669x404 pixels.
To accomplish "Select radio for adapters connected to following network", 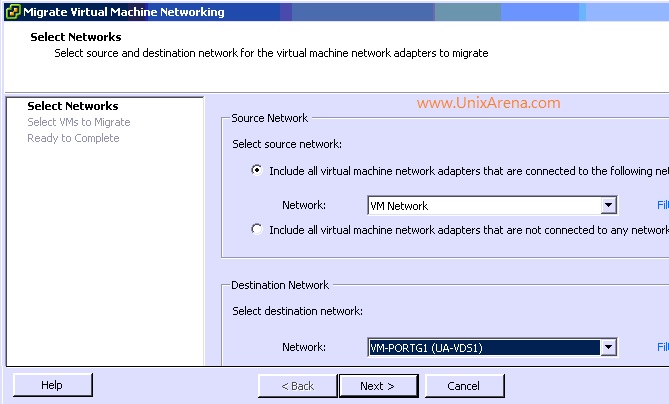I will (256, 170).
